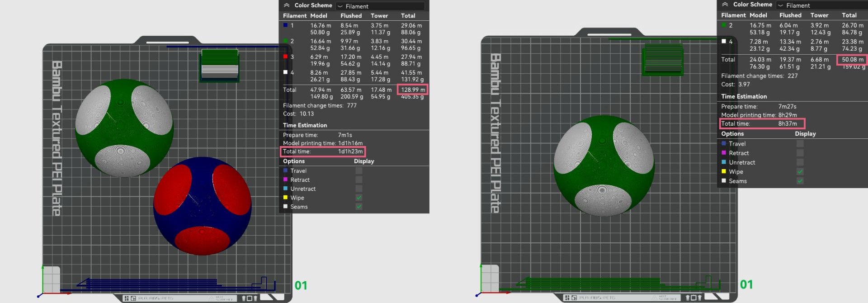The height and width of the screenshot is (303, 868).
Task: Click the Retract option icon under 8h37m estimate
Action: coord(724,153)
